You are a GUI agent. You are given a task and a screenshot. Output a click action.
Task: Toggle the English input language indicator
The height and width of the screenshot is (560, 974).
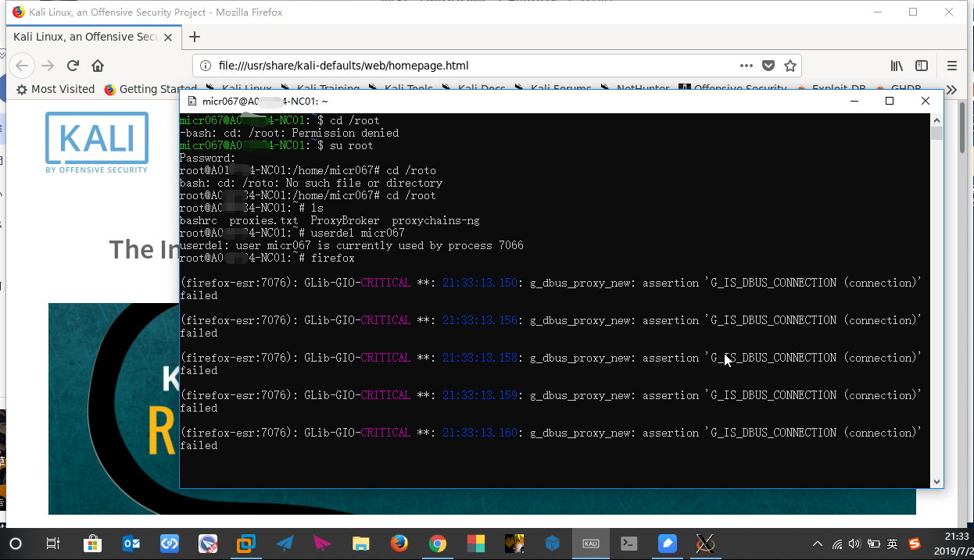tap(893, 544)
